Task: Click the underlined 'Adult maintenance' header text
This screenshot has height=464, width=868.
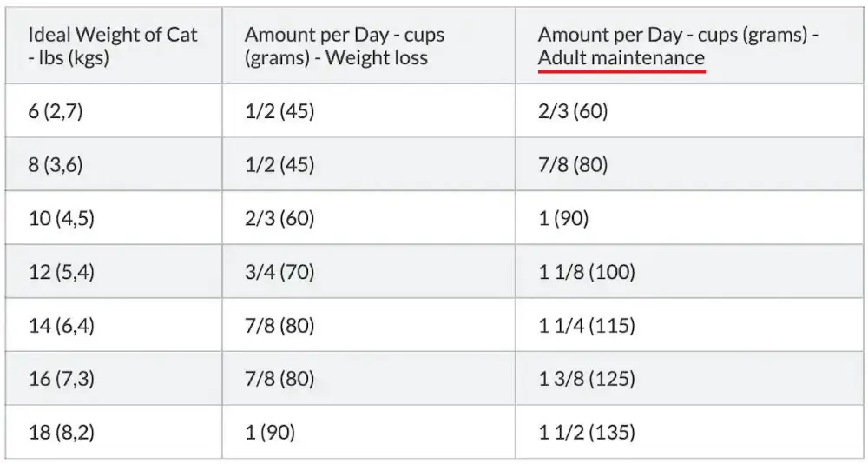Action: click(621, 58)
